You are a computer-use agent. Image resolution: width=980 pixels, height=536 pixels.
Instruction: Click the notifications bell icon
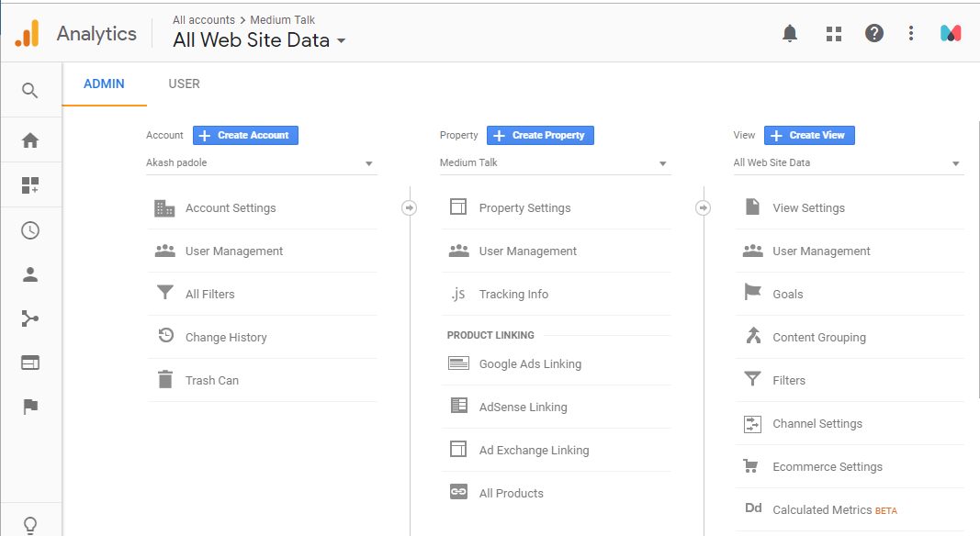click(x=790, y=33)
